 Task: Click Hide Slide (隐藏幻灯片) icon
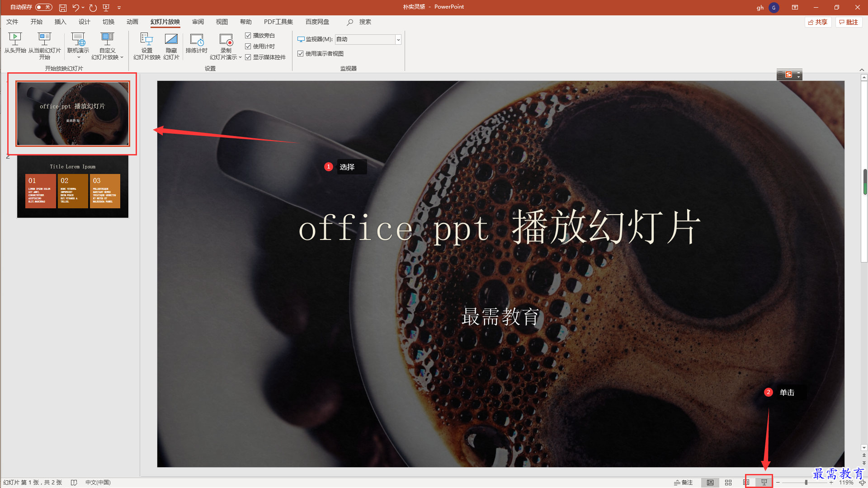pyautogui.click(x=171, y=39)
